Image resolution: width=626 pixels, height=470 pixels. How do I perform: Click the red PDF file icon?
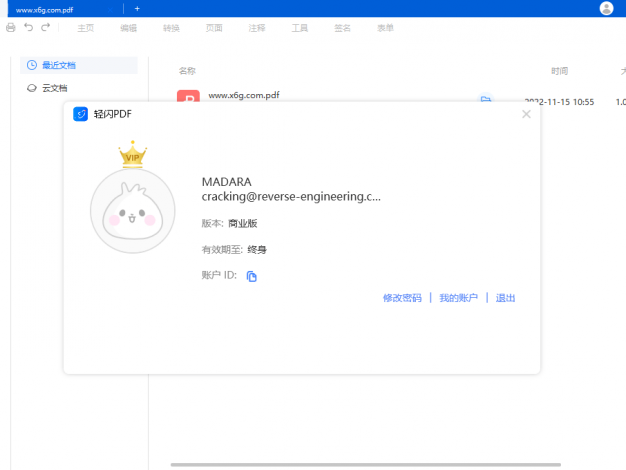click(x=188, y=96)
